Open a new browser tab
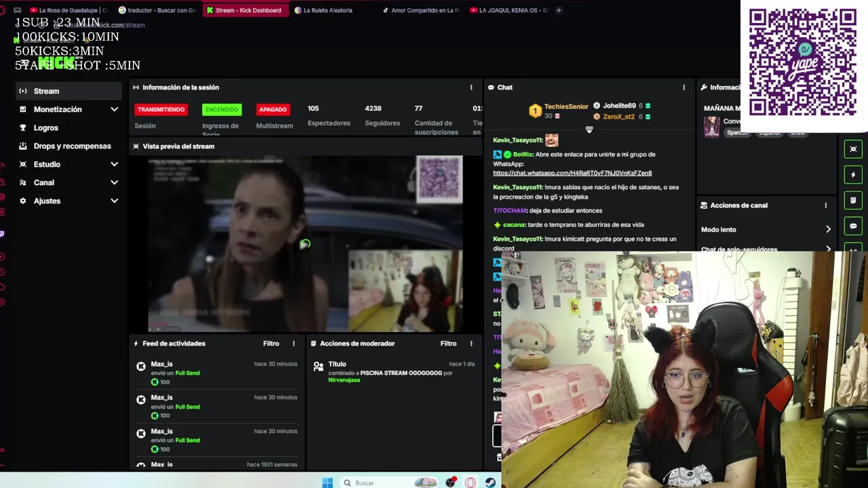The image size is (868, 488). (x=559, y=10)
